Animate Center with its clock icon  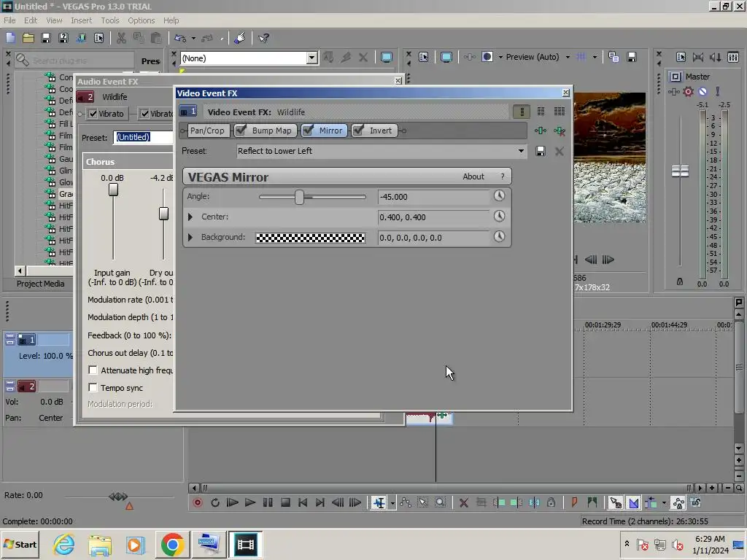[499, 216]
